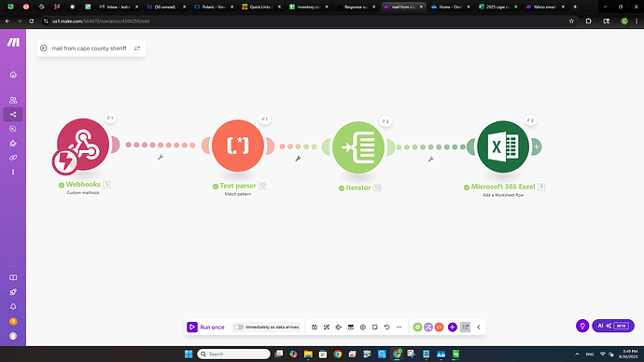
Task: Switch to the Home OneDrive browser tab
Action: click(x=450, y=7)
